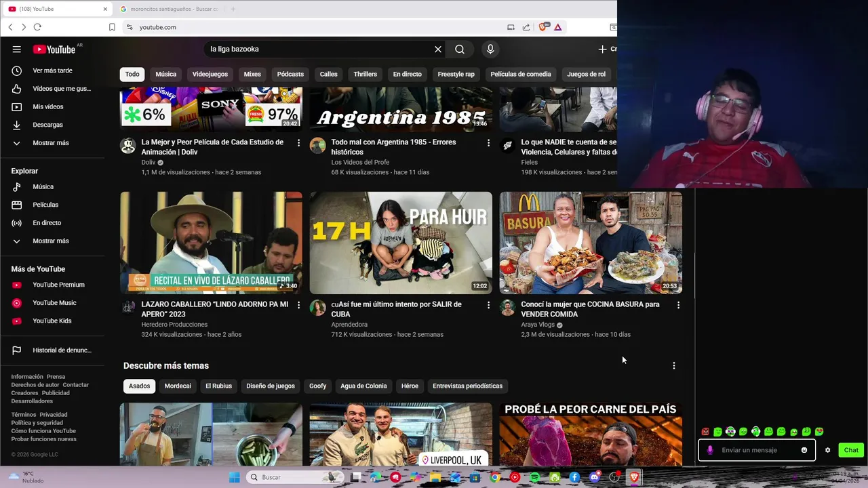868x488 pixels.
Task: Select the Asados topic chip
Action: pos(139,386)
